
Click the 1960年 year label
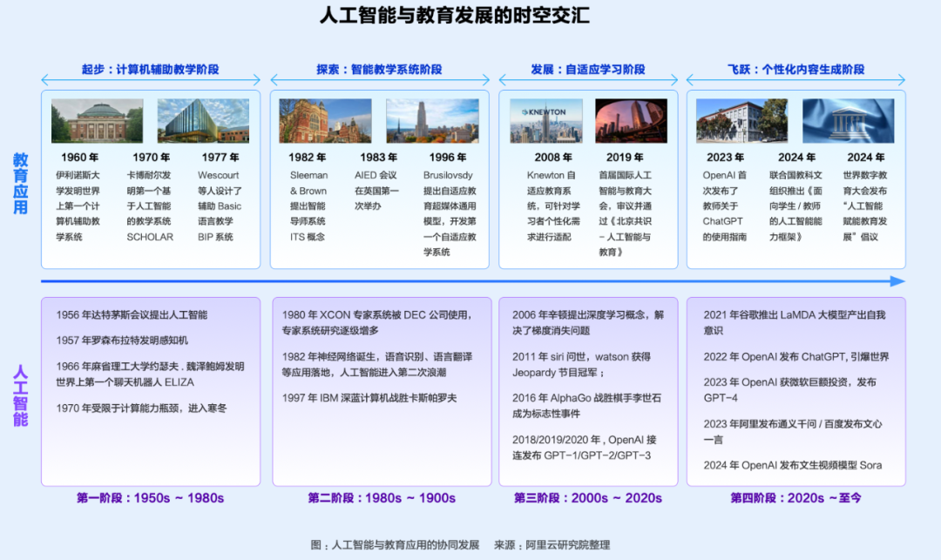(x=80, y=157)
